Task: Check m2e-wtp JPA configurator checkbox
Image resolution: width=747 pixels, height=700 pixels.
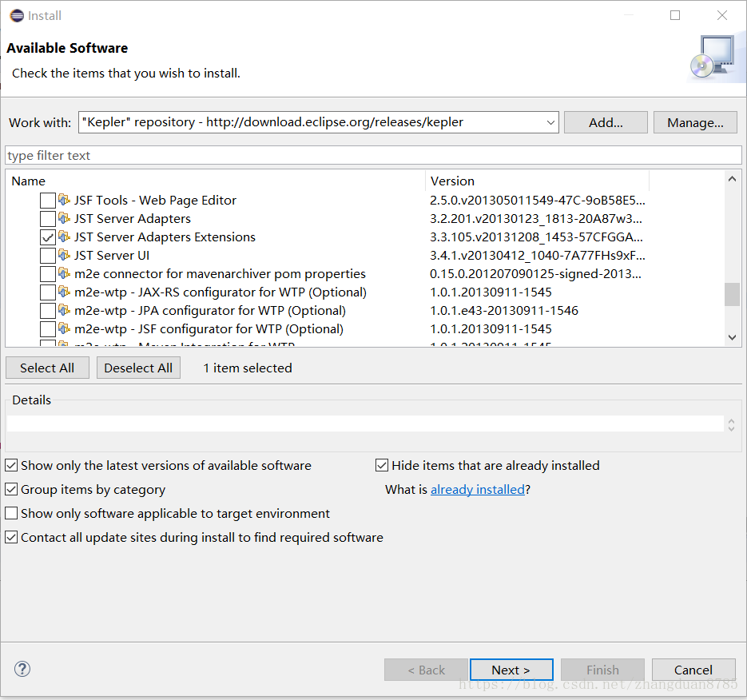Action: pyautogui.click(x=48, y=311)
